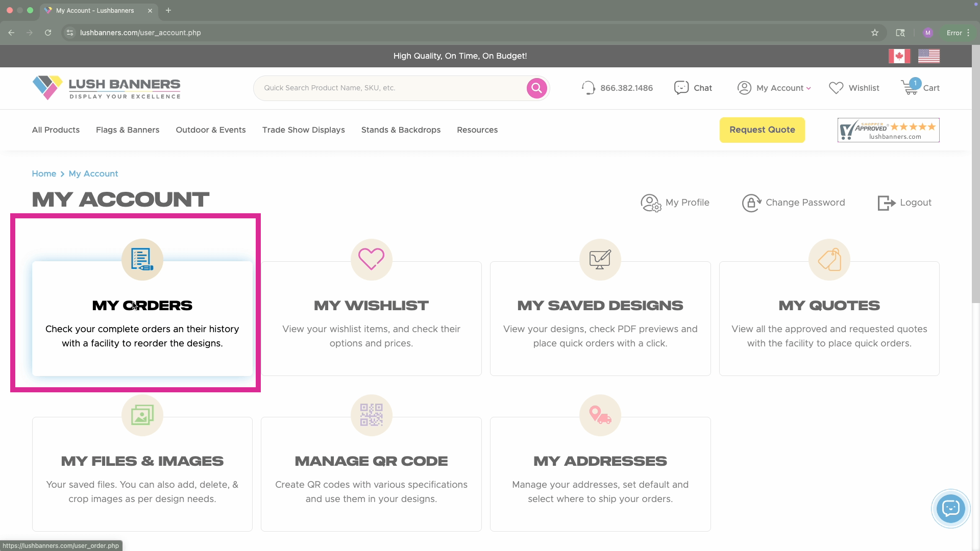Screen dimensions: 980x551
Task: Click the Request Quote button
Action: point(762,130)
